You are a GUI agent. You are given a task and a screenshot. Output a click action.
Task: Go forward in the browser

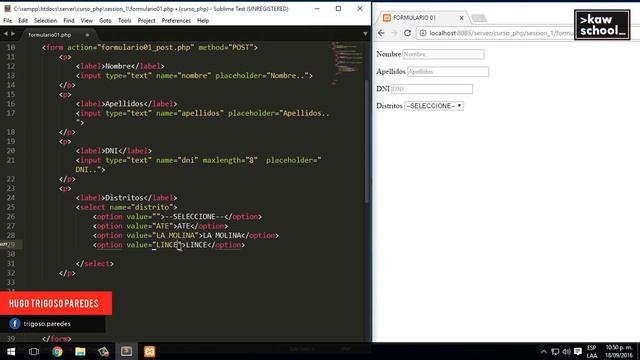click(394, 33)
